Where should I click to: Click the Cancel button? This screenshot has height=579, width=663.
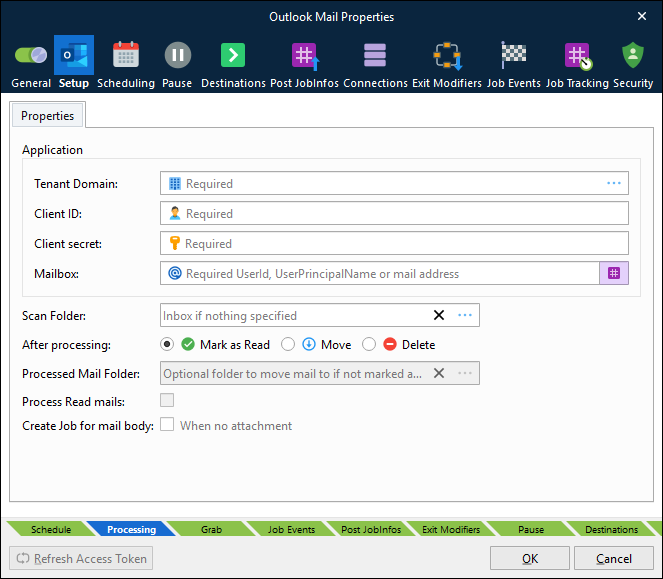pyautogui.click(x=614, y=558)
